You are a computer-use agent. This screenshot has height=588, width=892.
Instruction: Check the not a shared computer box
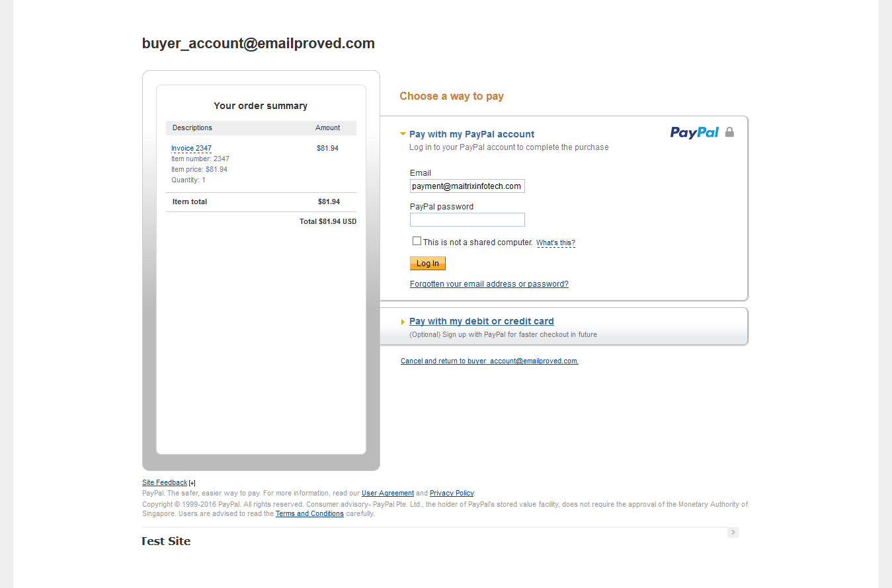[417, 241]
